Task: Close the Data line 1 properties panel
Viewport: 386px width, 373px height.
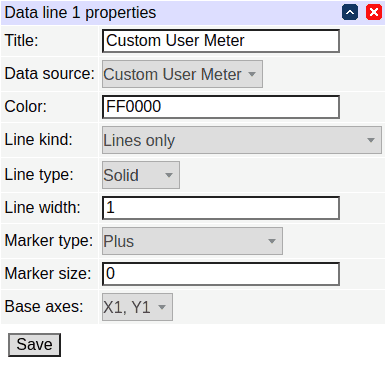Action: pos(374,12)
